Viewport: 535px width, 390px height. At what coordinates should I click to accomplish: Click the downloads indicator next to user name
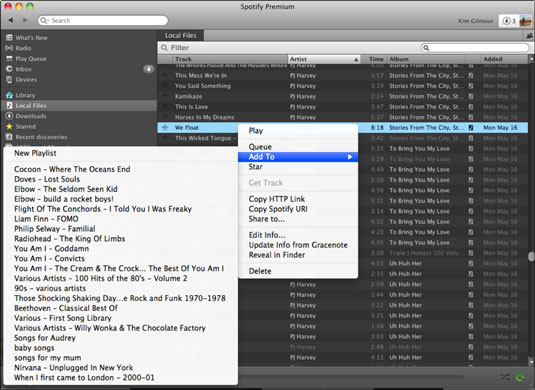coord(508,21)
